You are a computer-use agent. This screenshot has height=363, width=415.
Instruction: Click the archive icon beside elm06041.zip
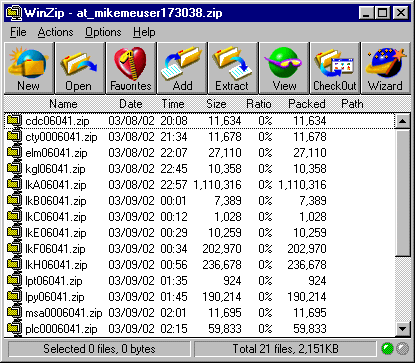14,152
